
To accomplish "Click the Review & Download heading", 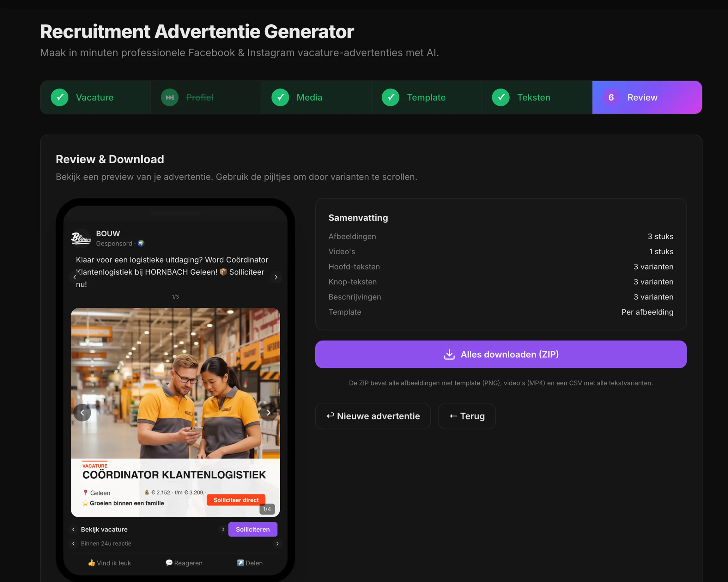I will pos(110,159).
